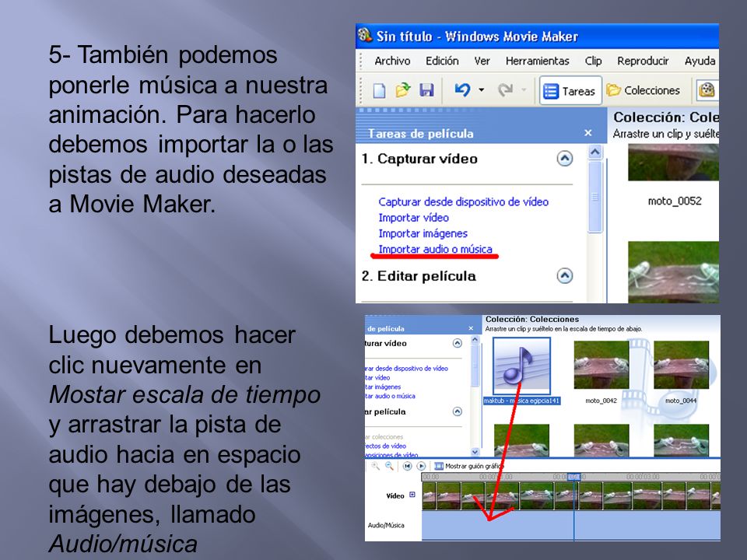747x560 pixels.
Task: Open the dropdown arrow beside Undo
Action: [482, 90]
